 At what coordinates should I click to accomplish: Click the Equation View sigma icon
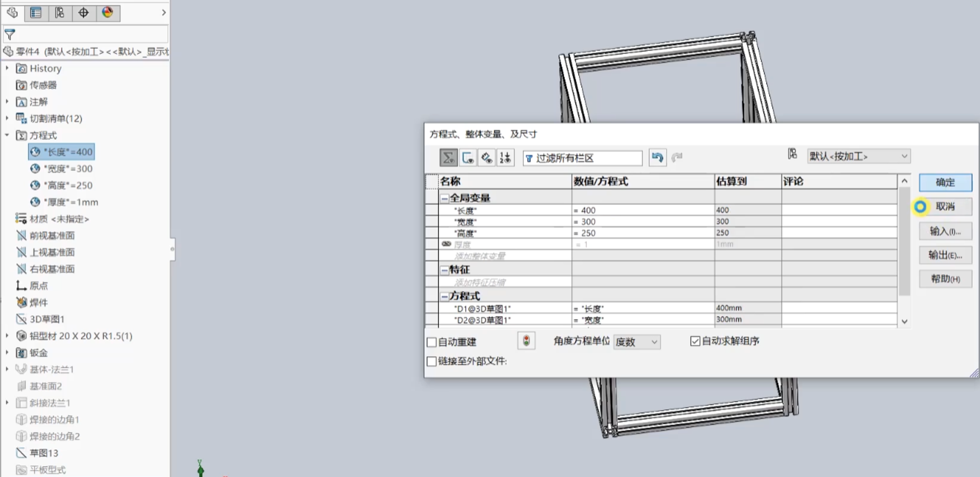448,158
